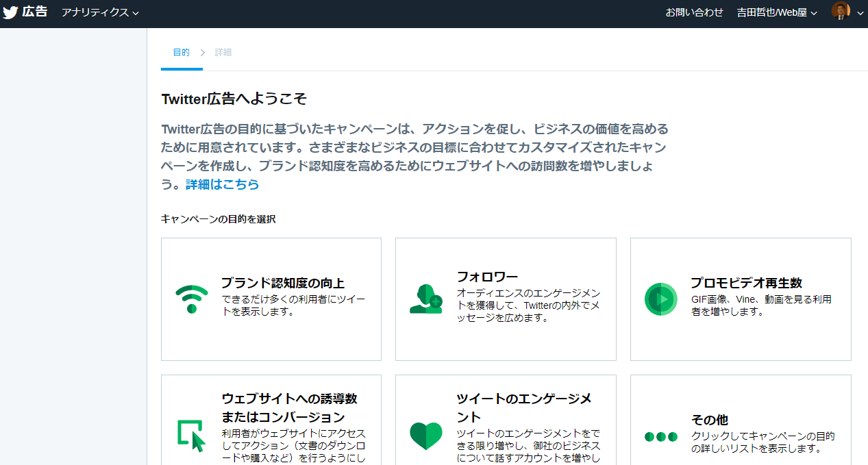Click the followers person-plus icon
868x465 pixels.
coord(426,299)
